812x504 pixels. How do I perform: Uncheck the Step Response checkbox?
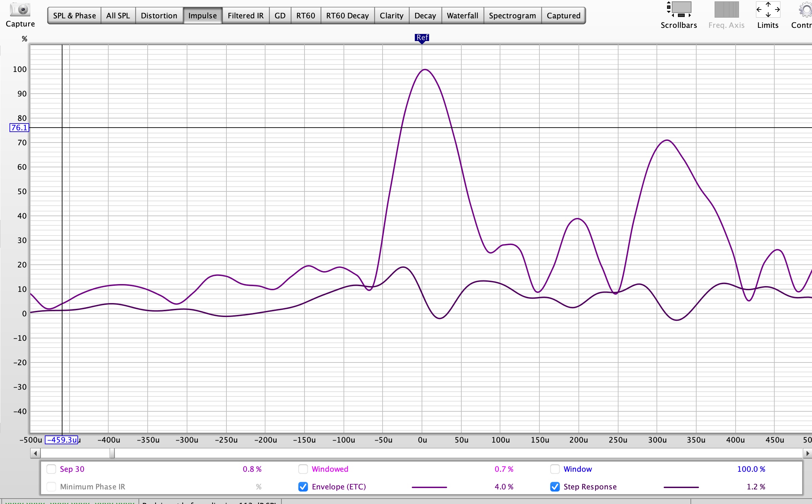click(555, 487)
